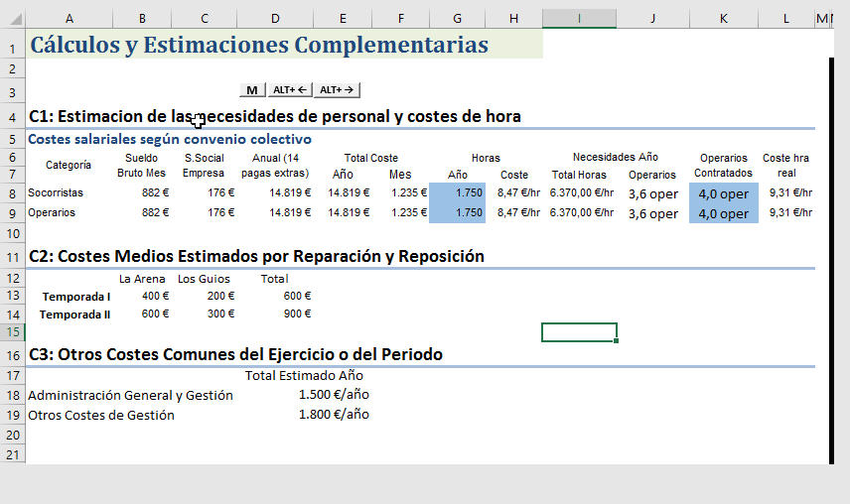The image size is (850, 504).
Task: Select the Los Guios value 300 € for Temporada II
Action: pos(217,315)
